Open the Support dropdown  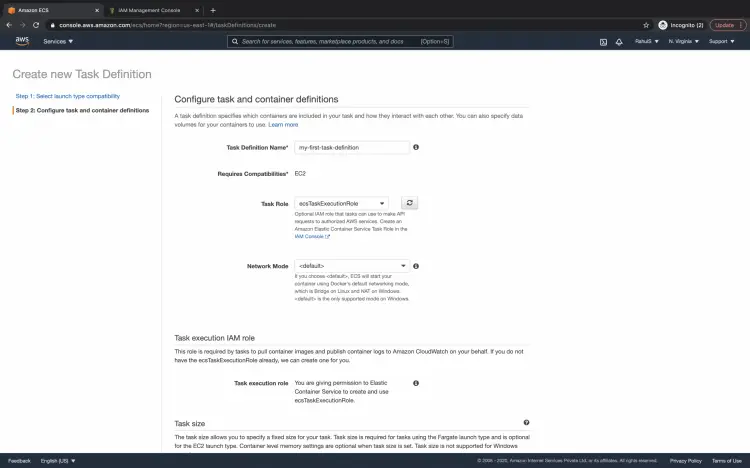coord(721,42)
